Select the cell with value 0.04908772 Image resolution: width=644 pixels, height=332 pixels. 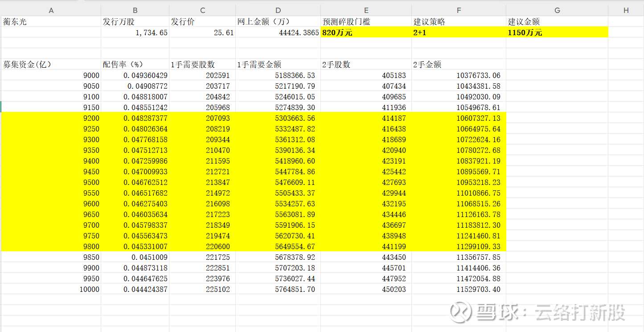135,86
